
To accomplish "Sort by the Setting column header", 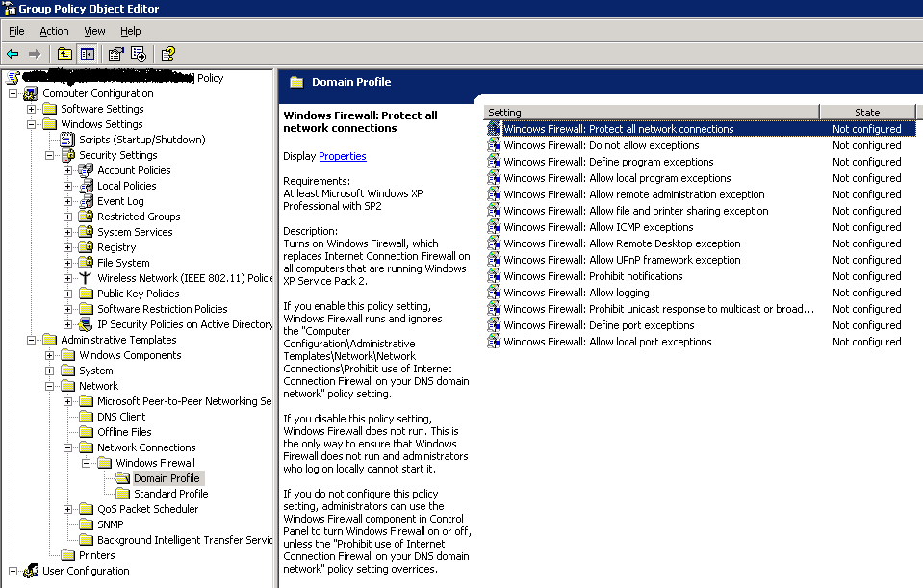I will click(651, 112).
